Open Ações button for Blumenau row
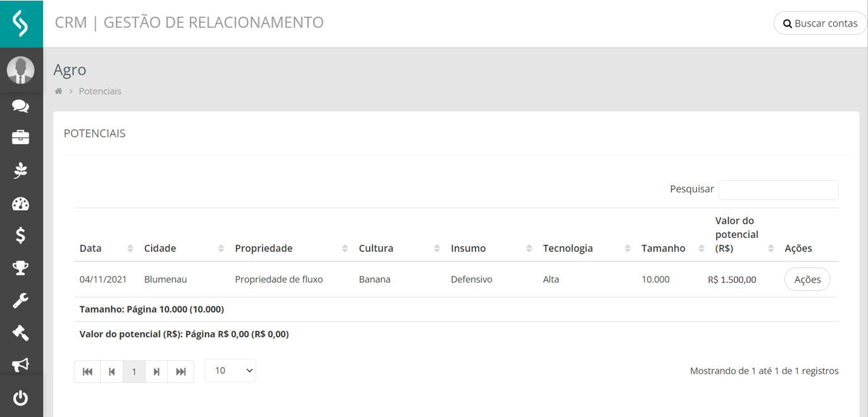 (807, 280)
